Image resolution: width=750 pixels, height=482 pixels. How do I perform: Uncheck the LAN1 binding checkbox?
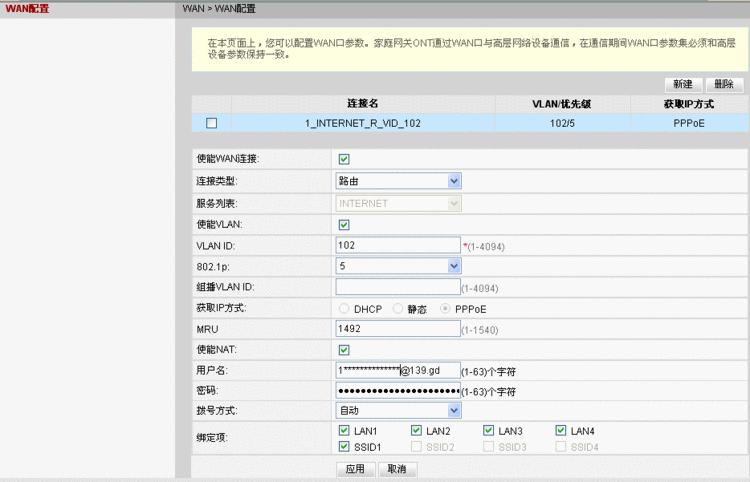click(x=344, y=430)
